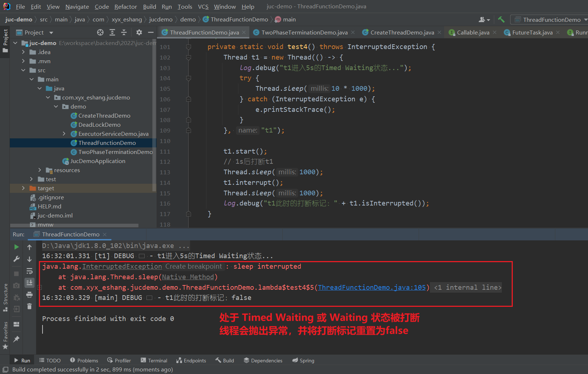The height and width of the screenshot is (374, 588).
Task: Open the Refactor menu
Action: pos(126,7)
